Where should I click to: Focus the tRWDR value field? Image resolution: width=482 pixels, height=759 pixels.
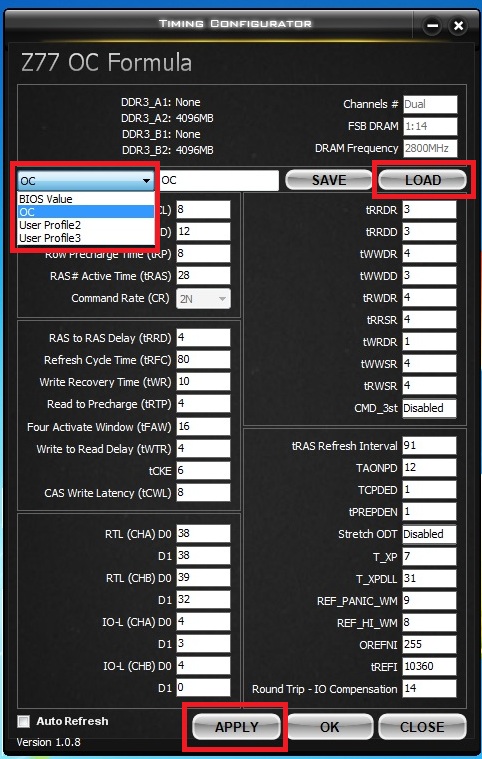pyautogui.click(x=429, y=298)
